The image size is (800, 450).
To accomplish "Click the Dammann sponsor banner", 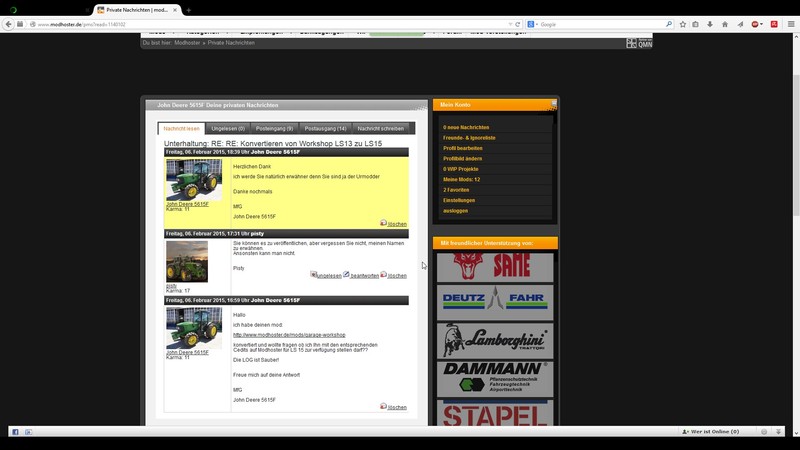I will click(495, 379).
